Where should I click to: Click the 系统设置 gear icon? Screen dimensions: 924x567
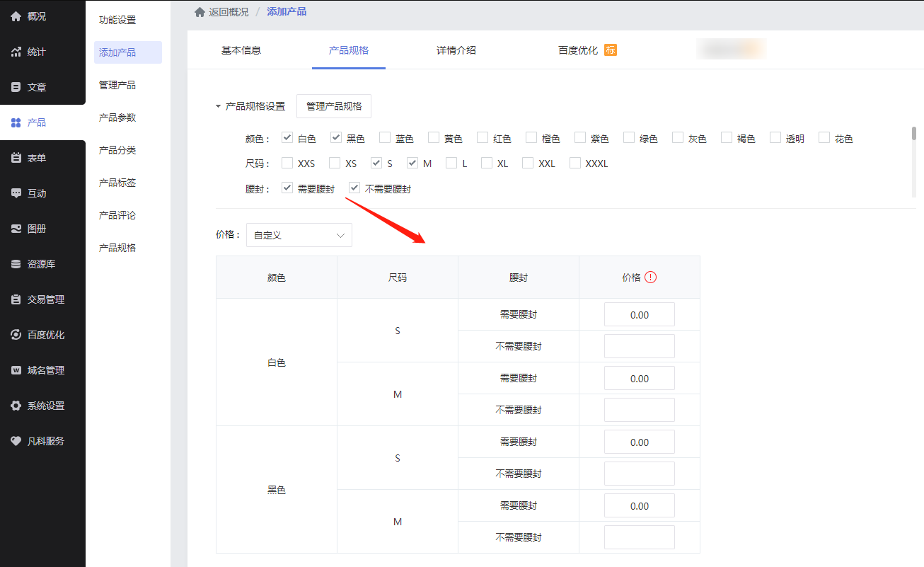[16, 406]
